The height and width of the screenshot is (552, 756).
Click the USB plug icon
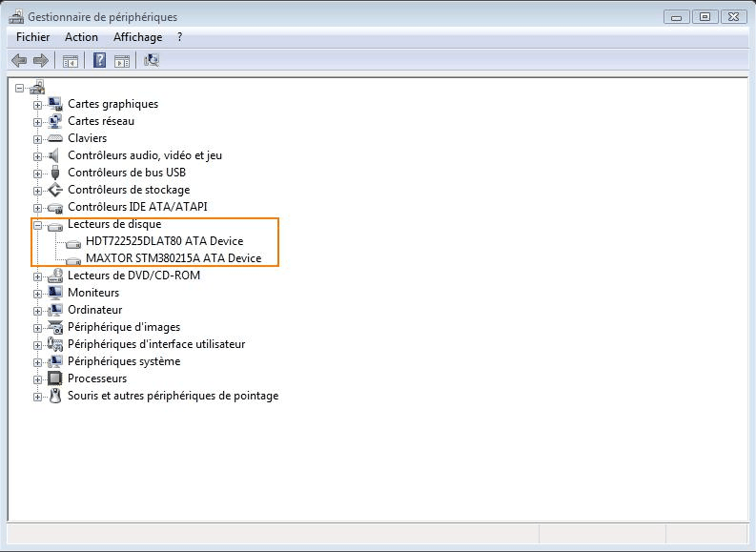55,173
